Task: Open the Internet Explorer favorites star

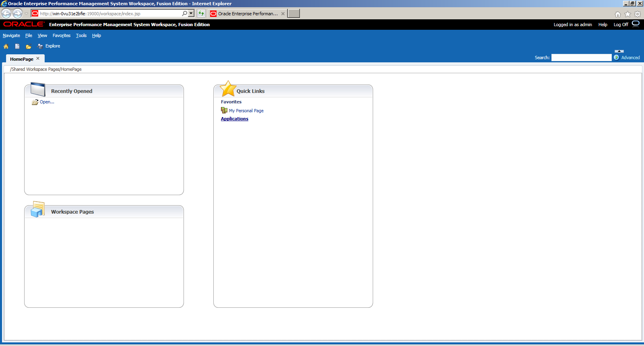Action: 627,14
